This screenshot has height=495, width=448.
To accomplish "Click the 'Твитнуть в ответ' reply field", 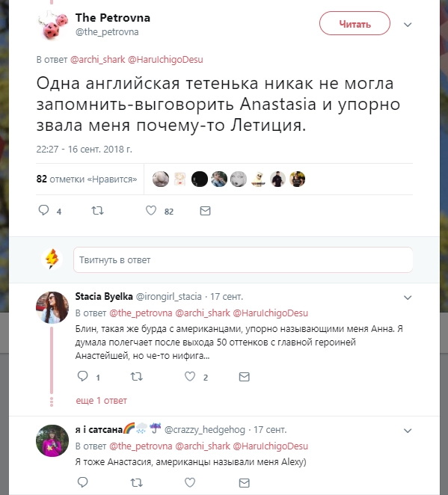I will coord(243,259).
